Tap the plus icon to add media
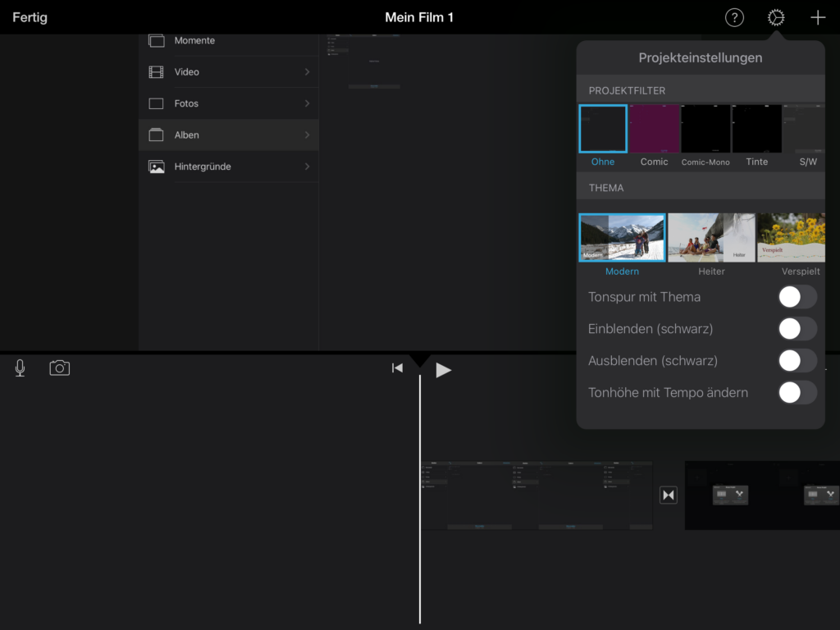This screenshot has height=630, width=840. [817, 17]
